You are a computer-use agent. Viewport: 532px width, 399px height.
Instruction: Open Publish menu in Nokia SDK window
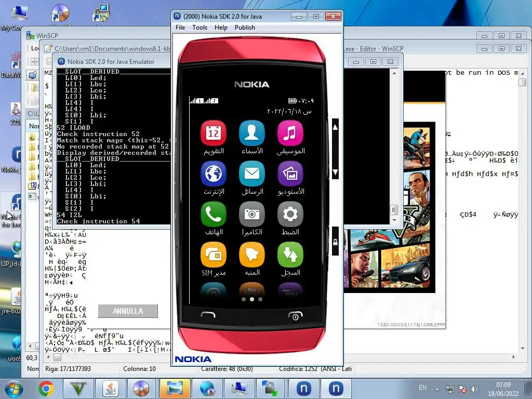click(x=245, y=28)
